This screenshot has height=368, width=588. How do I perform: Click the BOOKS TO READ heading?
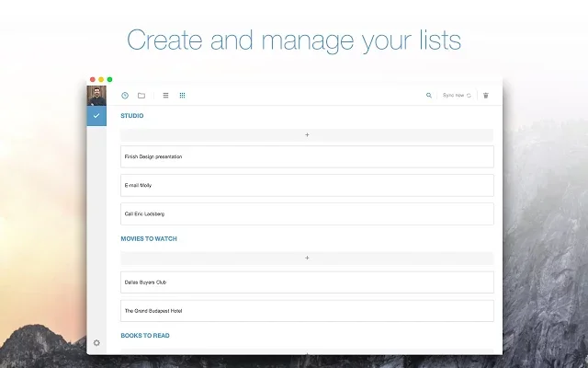click(145, 335)
